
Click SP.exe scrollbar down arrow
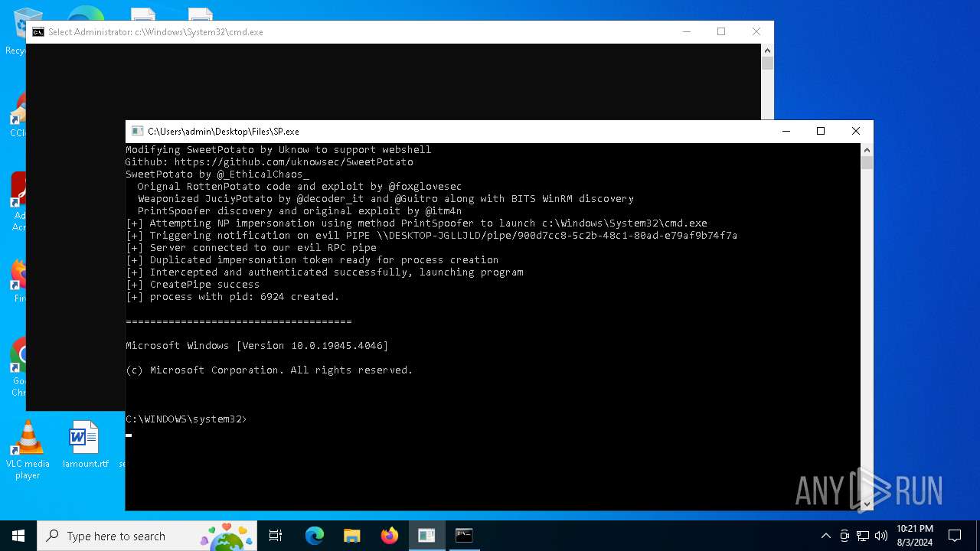[867, 504]
